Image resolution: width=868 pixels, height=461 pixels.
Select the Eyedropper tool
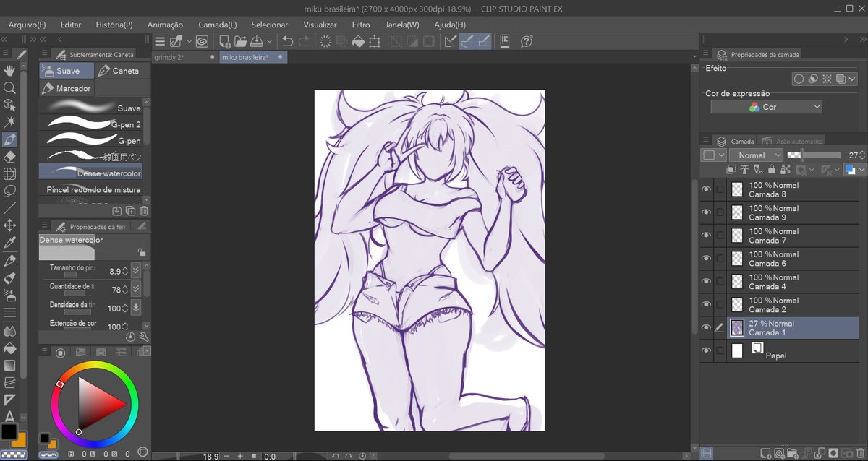point(10,244)
